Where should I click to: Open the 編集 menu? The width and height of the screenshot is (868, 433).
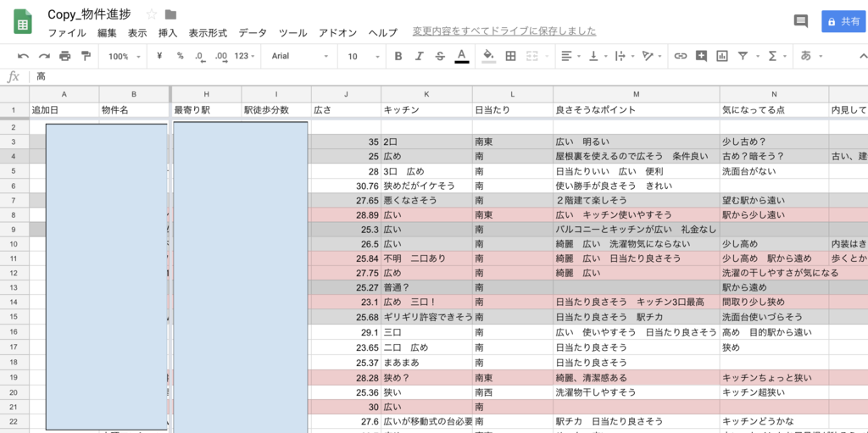(108, 33)
